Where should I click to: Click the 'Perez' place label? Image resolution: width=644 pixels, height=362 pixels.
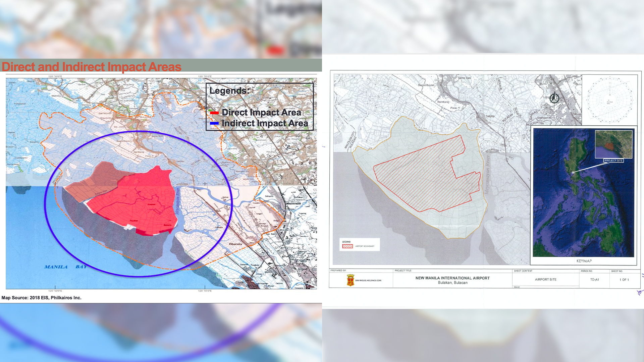coord(453,108)
